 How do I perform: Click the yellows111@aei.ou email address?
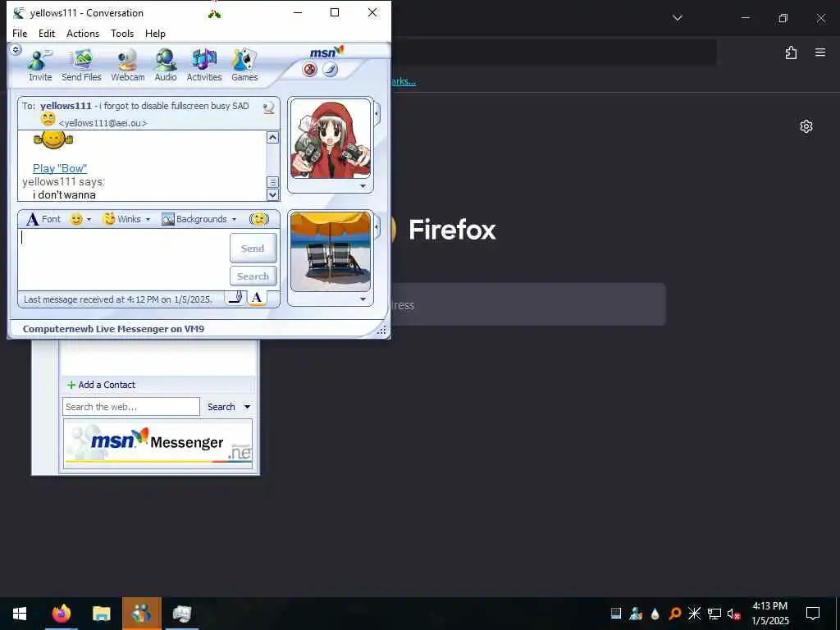pyautogui.click(x=103, y=123)
